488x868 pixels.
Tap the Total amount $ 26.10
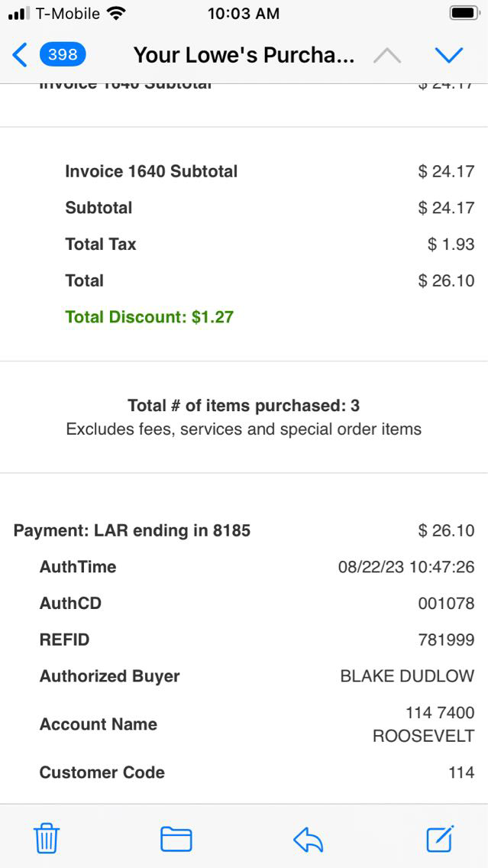pyautogui.click(x=446, y=280)
